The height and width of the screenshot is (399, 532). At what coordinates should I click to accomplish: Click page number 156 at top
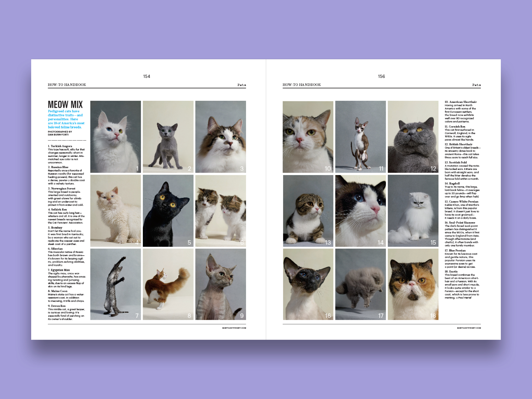[x=381, y=76]
